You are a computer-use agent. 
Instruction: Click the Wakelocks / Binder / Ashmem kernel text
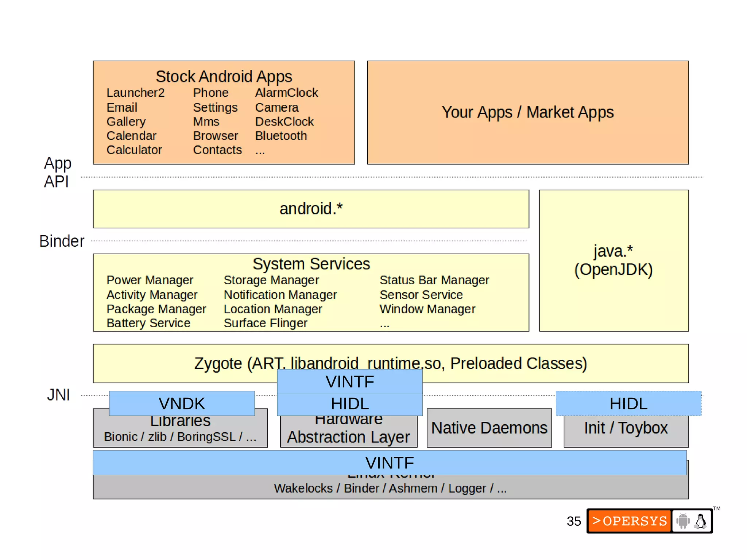point(390,488)
